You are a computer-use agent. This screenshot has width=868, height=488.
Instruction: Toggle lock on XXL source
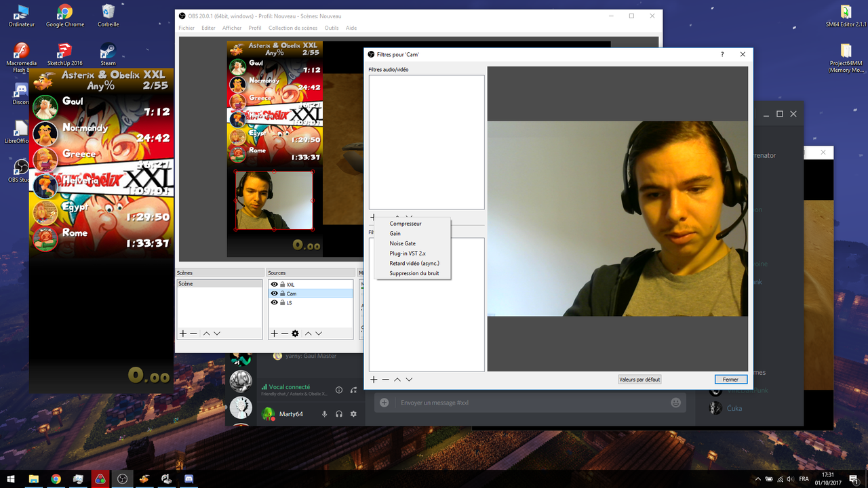click(x=282, y=285)
